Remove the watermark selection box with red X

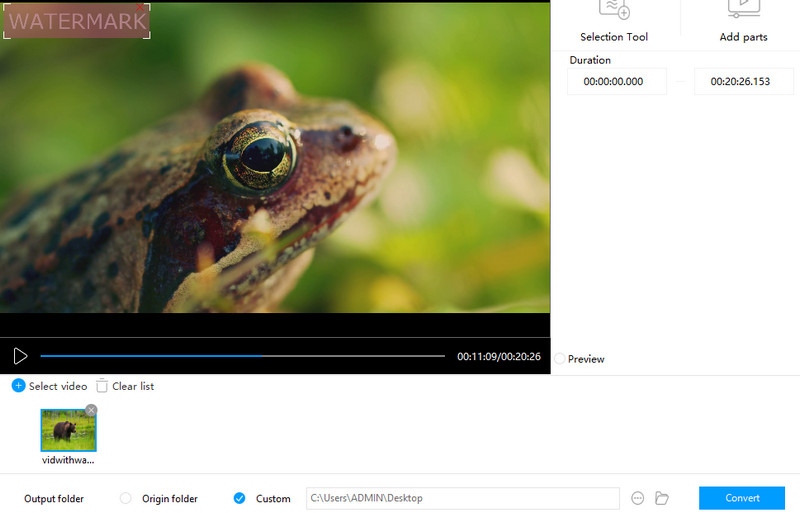(140, 7)
